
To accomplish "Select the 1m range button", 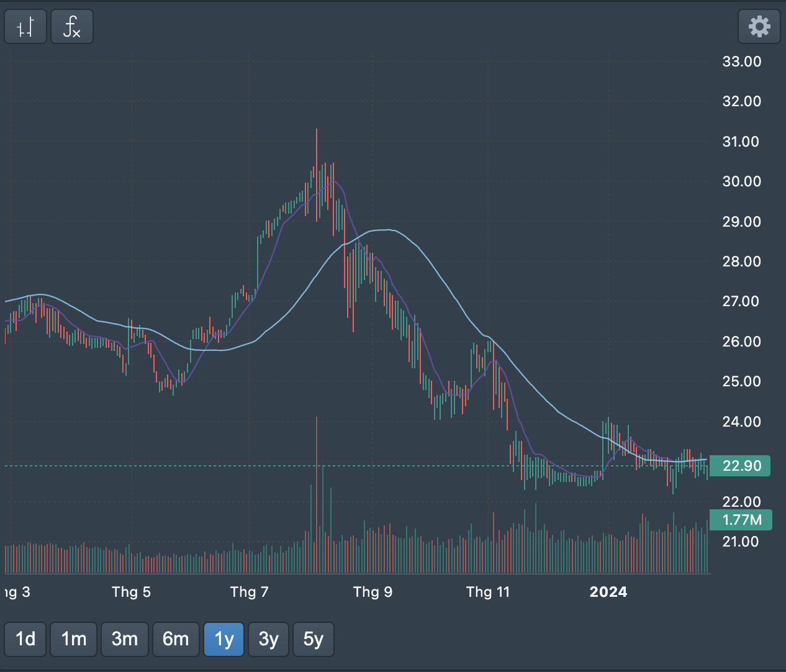I will (x=74, y=639).
